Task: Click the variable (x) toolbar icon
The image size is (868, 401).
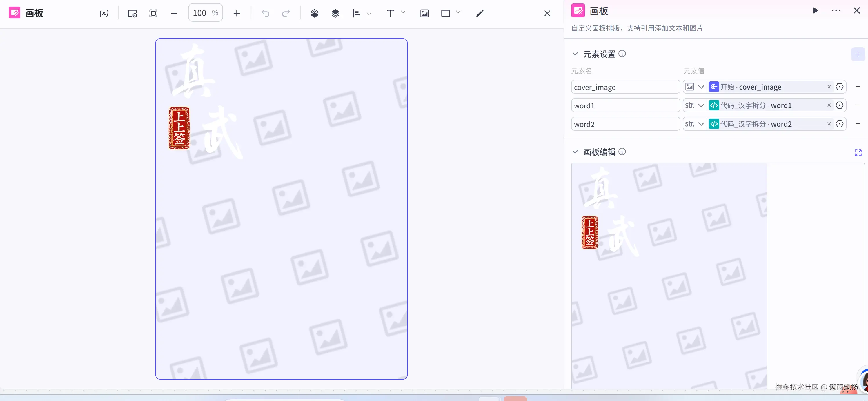Action: click(104, 13)
